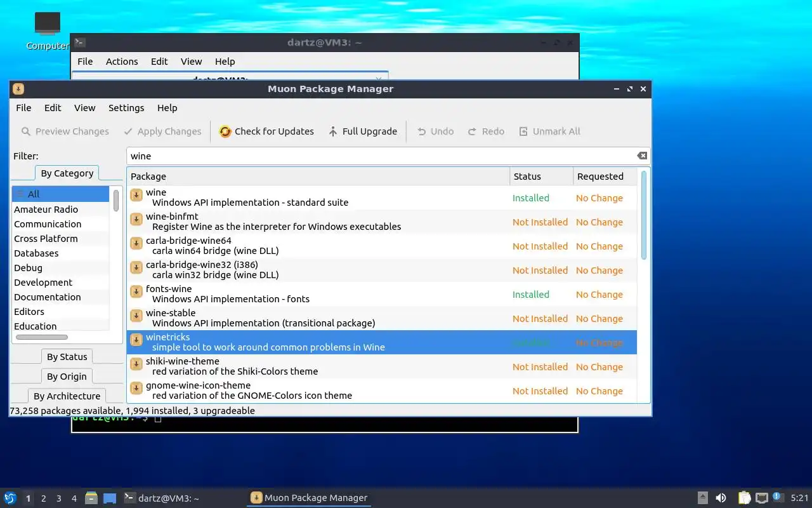Open the Actions menu in the terminal window
812x508 pixels.
click(x=122, y=62)
